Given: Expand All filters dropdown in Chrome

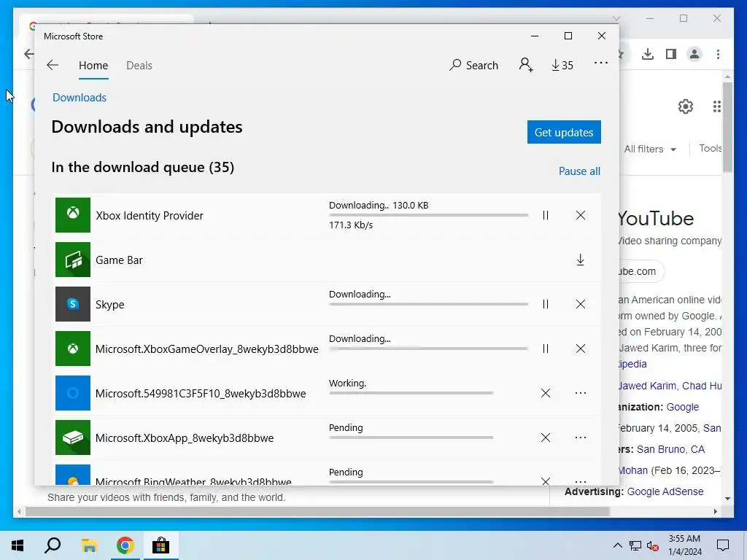Looking at the screenshot, I should [x=650, y=149].
